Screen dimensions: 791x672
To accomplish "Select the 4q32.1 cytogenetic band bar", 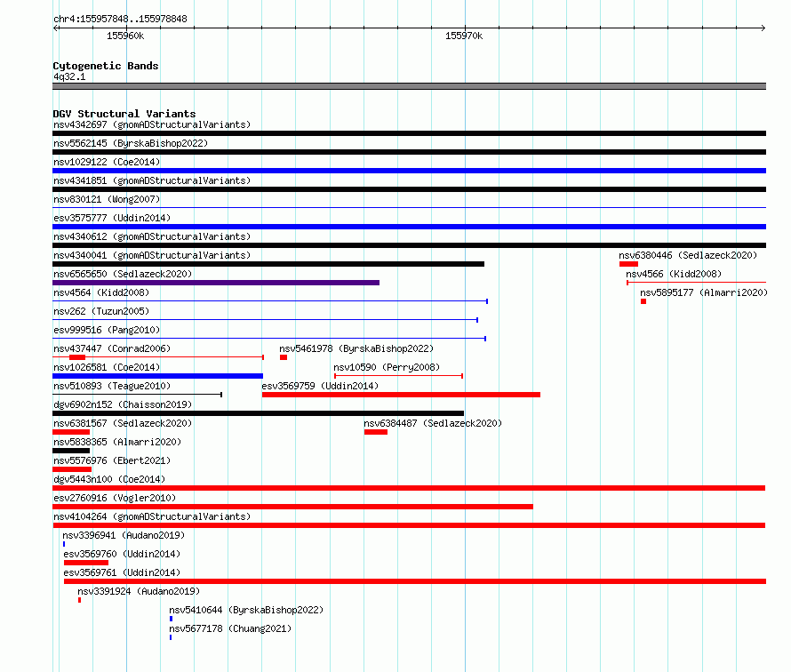I will pos(409,86).
